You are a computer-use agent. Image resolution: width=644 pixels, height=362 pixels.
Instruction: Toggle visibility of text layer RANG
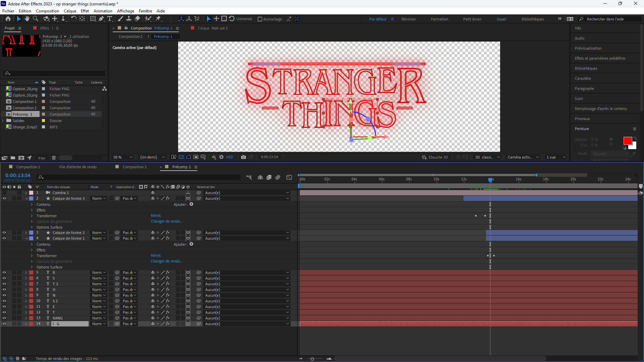(x=4, y=318)
